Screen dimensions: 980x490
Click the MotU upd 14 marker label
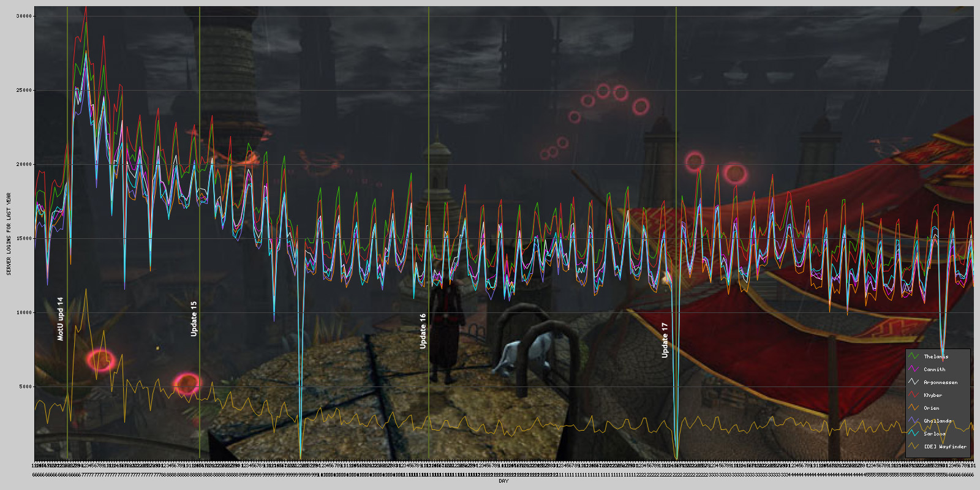point(60,318)
